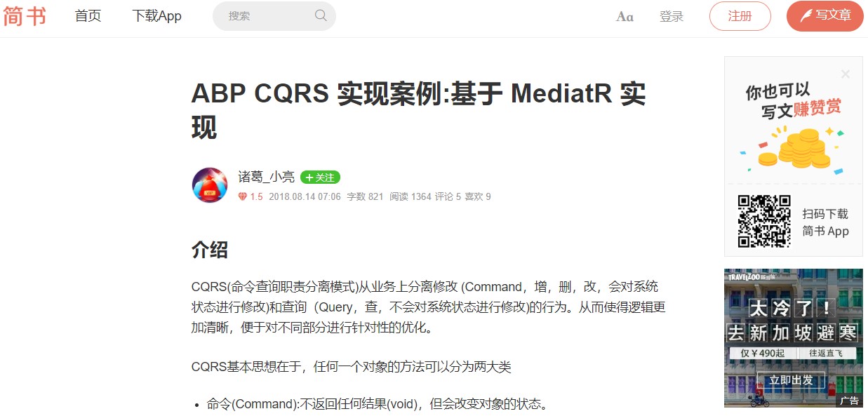The width and height of the screenshot is (868, 416).
Task: Open the 首页 home page
Action: (x=88, y=16)
